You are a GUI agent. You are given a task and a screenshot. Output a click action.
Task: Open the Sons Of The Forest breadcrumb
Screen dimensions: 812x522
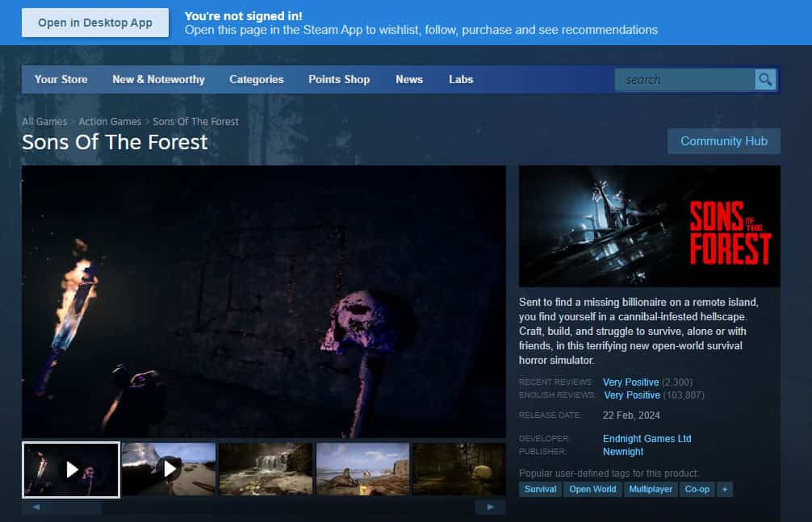196,122
